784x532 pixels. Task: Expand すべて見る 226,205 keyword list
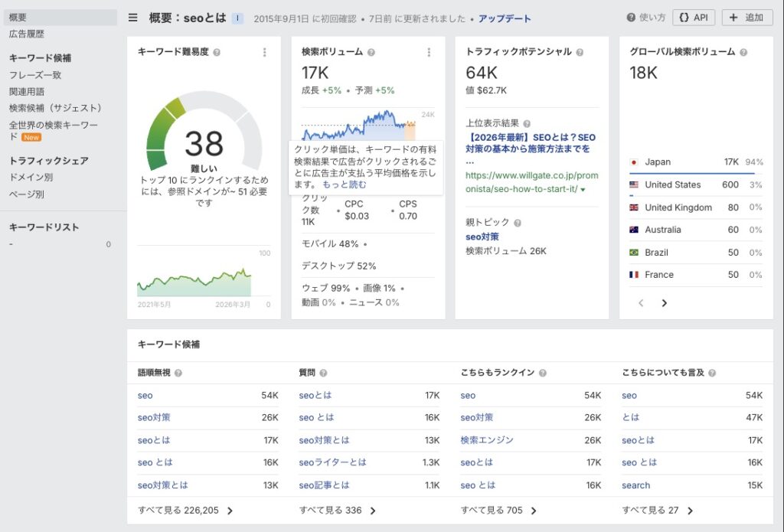pos(185,511)
